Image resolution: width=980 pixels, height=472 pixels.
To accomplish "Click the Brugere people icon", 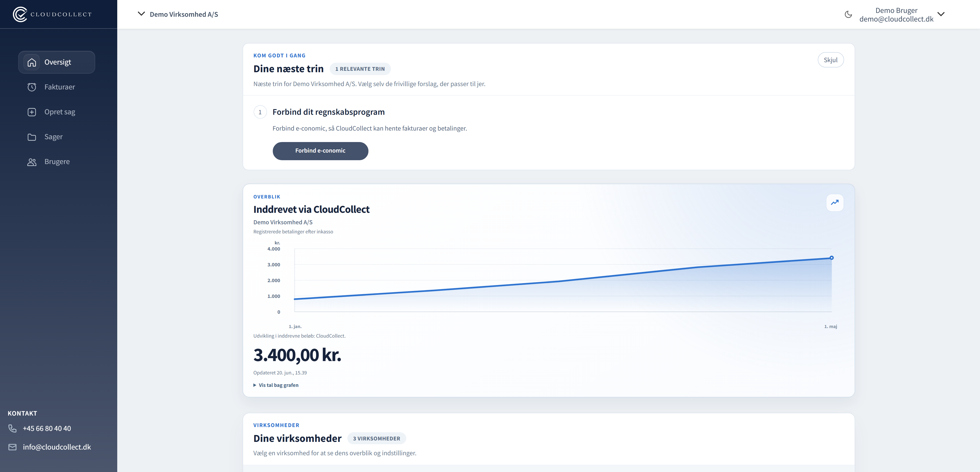I will pyautogui.click(x=32, y=162).
